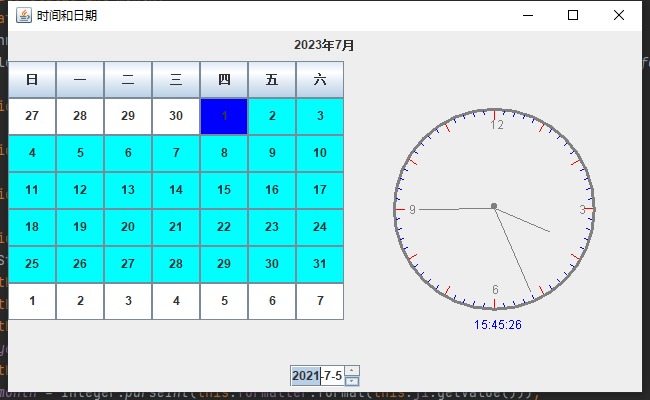Select next-month day 1 in last row
The image size is (650, 400).
coord(32,301)
